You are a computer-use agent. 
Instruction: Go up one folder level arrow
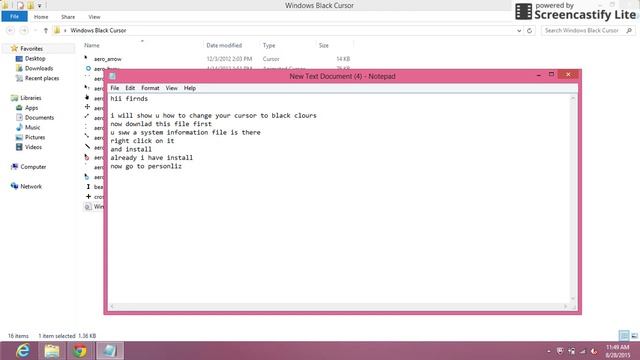click(46, 31)
